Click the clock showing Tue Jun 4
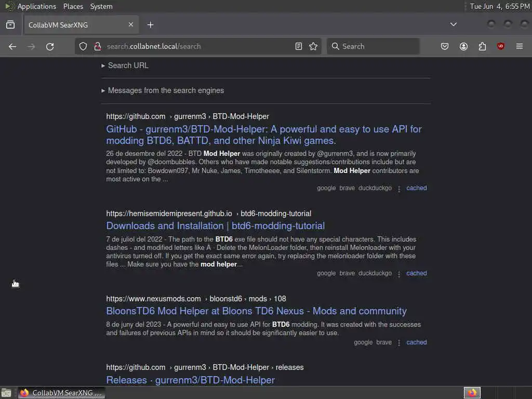 click(500, 6)
